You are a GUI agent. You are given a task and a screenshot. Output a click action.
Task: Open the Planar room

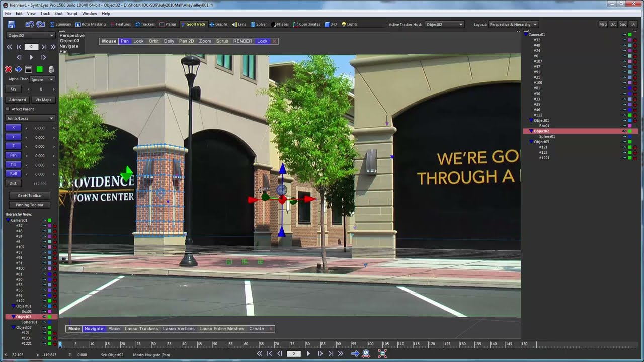(168, 24)
